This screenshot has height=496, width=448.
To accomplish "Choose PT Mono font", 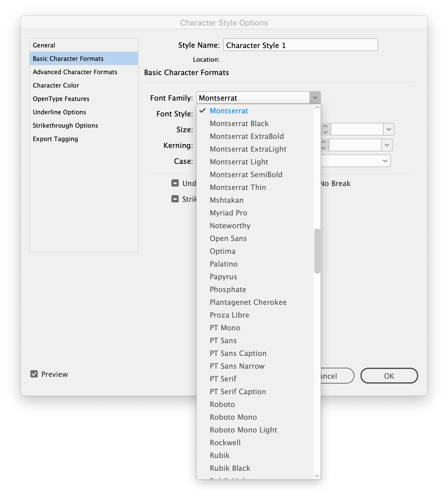I will click(x=255, y=328).
